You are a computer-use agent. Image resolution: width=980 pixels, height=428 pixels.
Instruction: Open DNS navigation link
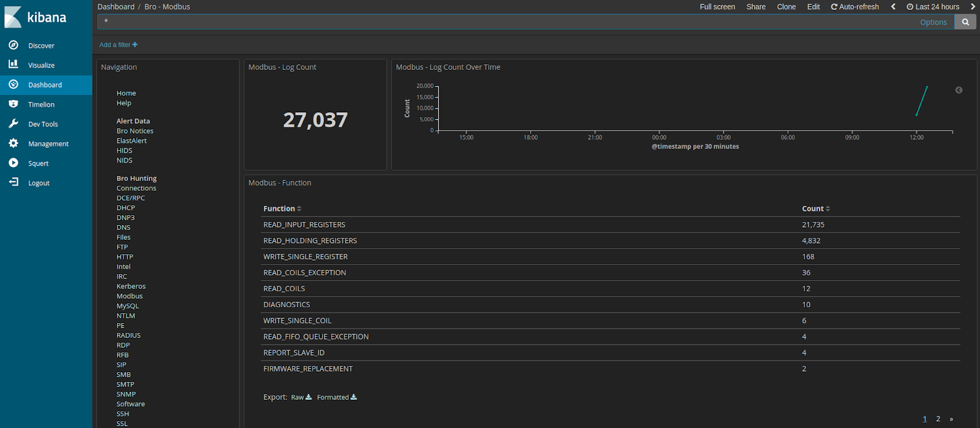(x=123, y=227)
